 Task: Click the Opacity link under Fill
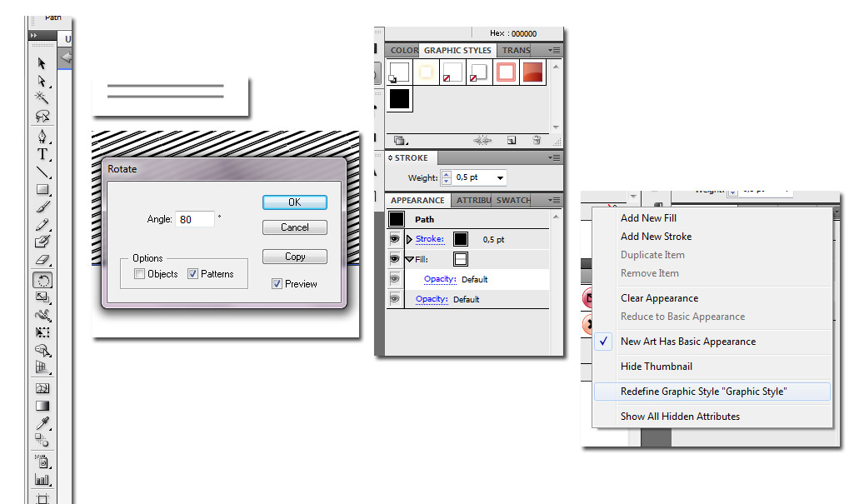pos(440,279)
